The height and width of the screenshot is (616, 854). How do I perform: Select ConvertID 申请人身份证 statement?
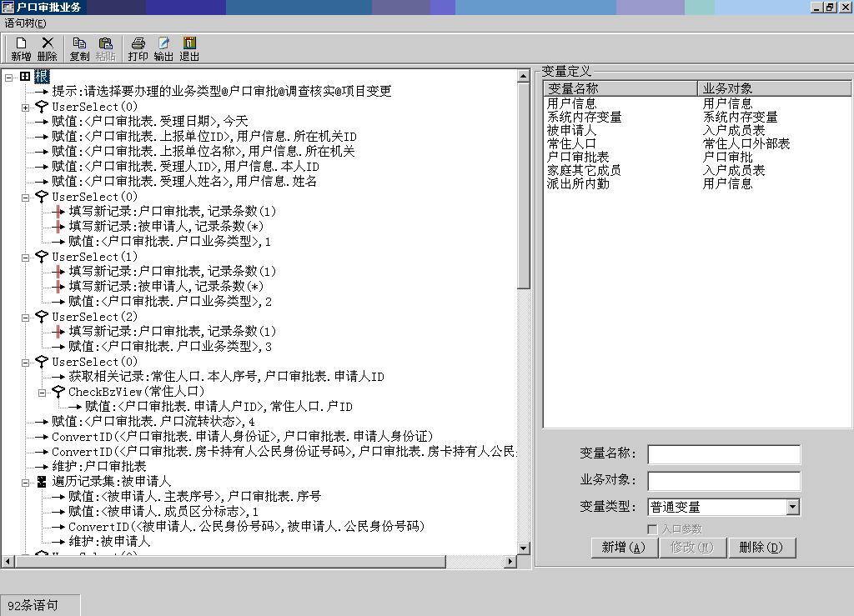[243, 437]
